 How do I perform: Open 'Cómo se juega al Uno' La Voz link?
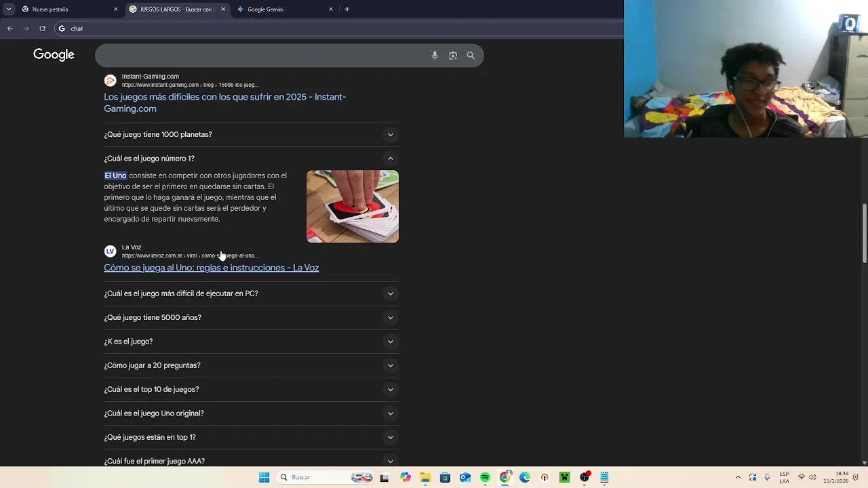(211, 268)
